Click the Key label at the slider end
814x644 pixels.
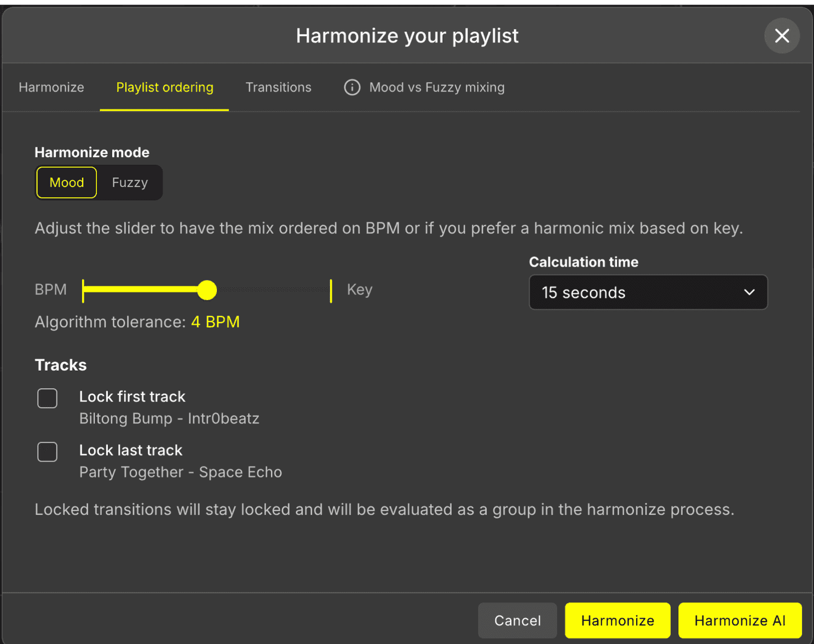[x=359, y=289]
